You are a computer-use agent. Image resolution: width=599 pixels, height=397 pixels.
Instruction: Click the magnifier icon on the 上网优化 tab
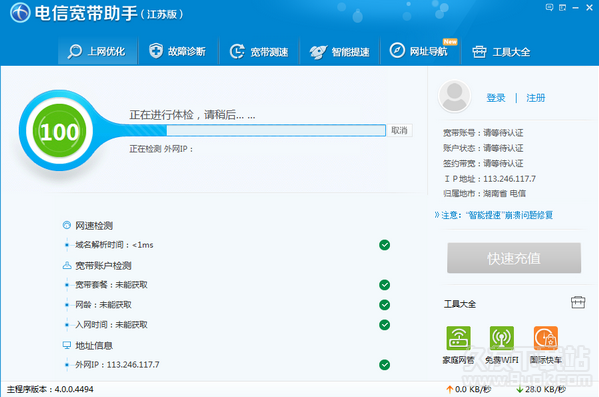(x=74, y=51)
